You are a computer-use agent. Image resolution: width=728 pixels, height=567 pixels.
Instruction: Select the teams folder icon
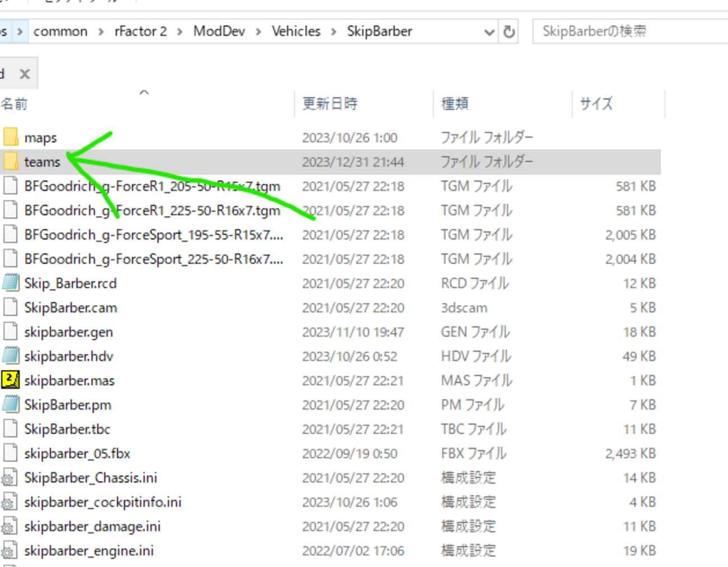[x=10, y=162]
